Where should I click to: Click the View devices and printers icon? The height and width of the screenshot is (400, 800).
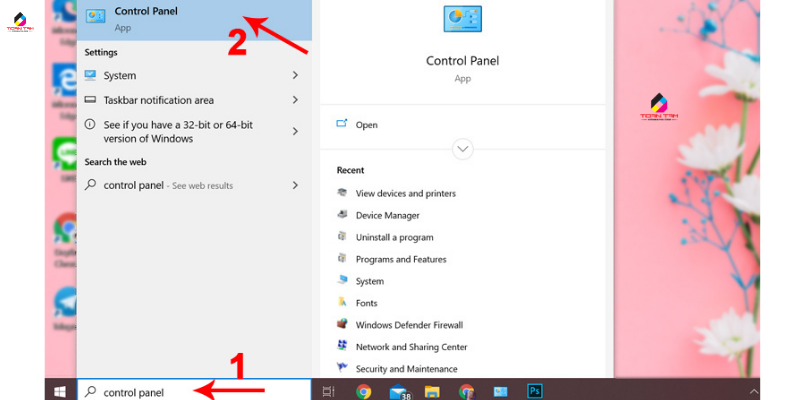click(x=342, y=192)
